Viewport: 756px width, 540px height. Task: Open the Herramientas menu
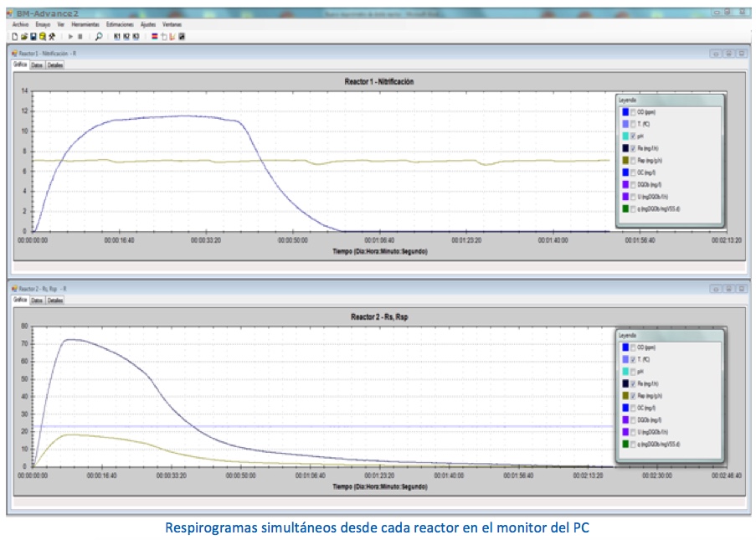point(85,24)
